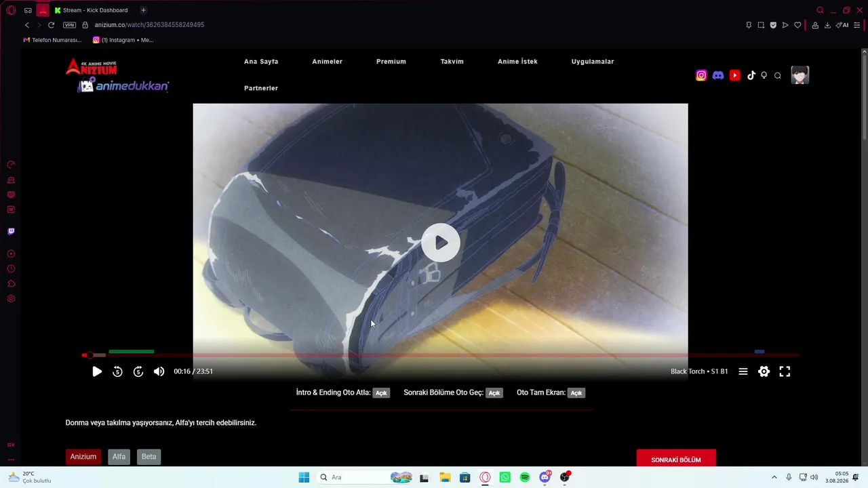Open the site's YouTube link
The image size is (868, 488).
click(735, 75)
